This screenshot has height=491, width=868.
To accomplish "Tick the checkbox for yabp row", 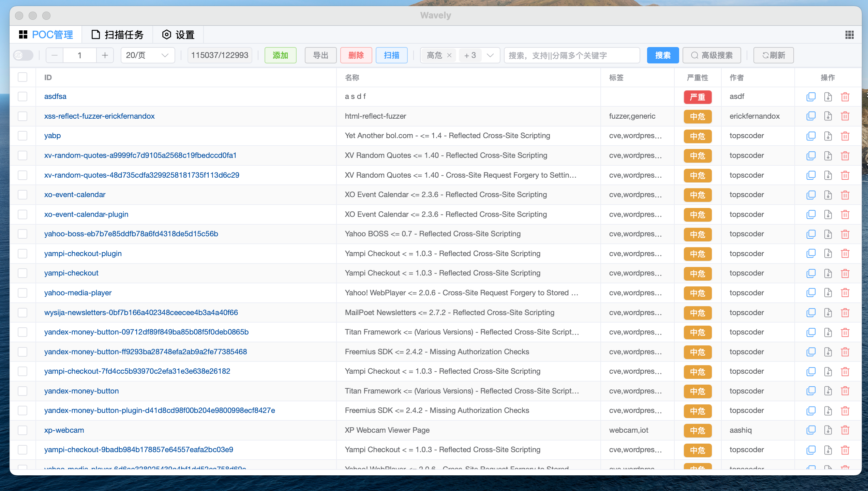I will [x=23, y=136].
